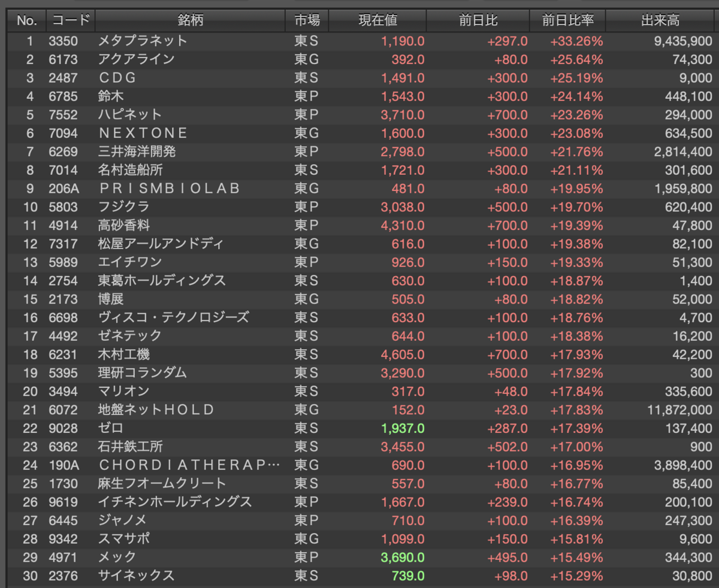Click the current price 1,190.0
This screenshot has height=588, width=719.
click(403, 41)
